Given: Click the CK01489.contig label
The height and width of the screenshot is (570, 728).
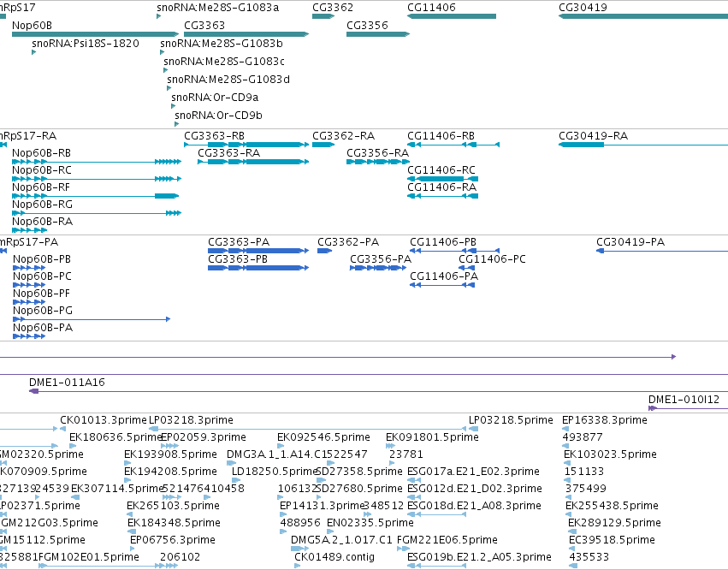Looking at the screenshot, I should tap(334, 557).
